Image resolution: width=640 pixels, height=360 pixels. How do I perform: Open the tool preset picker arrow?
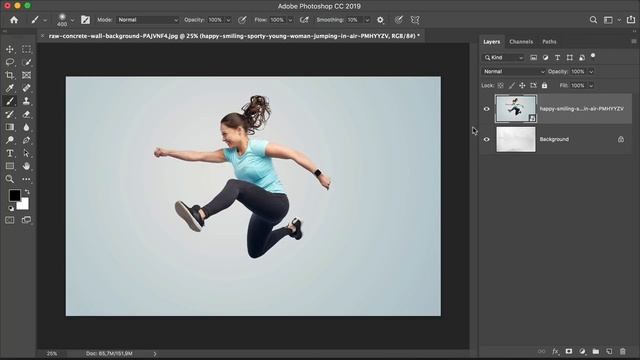click(x=45, y=20)
